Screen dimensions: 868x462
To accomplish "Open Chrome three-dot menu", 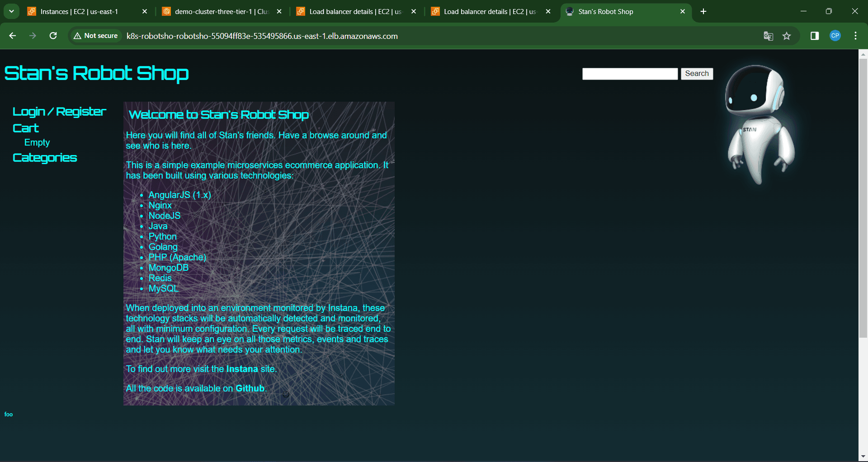I will 855,36.
